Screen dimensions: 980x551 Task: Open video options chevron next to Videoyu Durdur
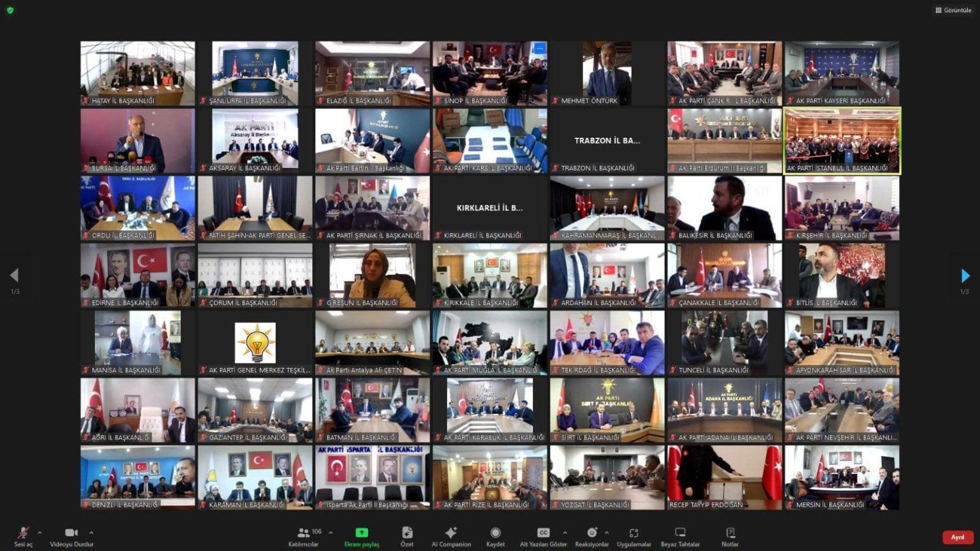click(x=91, y=533)
